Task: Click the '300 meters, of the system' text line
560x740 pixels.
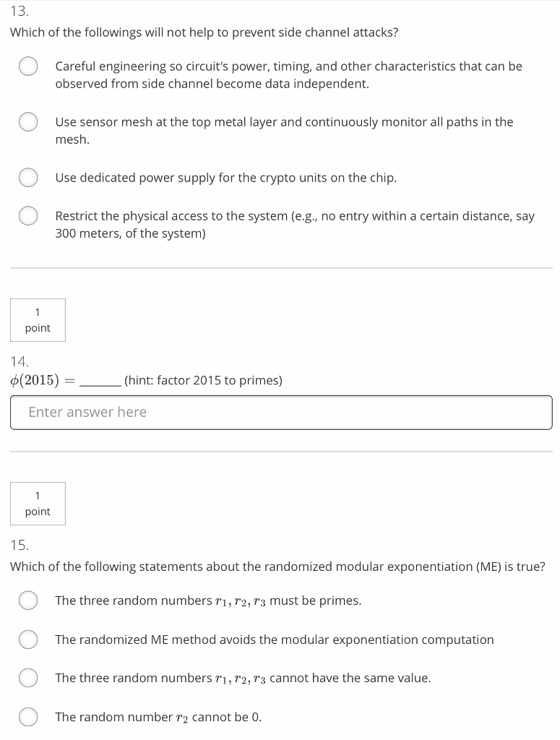Action: [130, 233]
